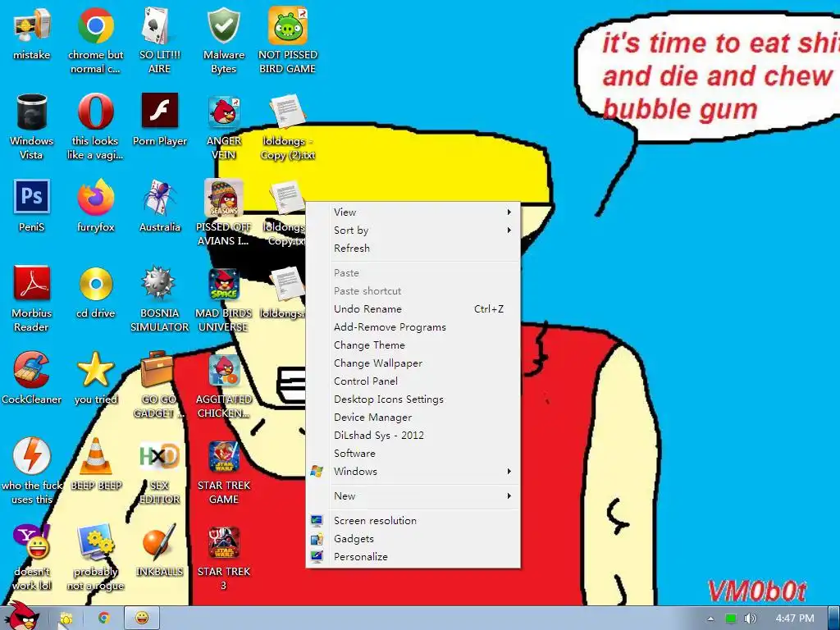Select the INKBALLS desktop icon

160,551
